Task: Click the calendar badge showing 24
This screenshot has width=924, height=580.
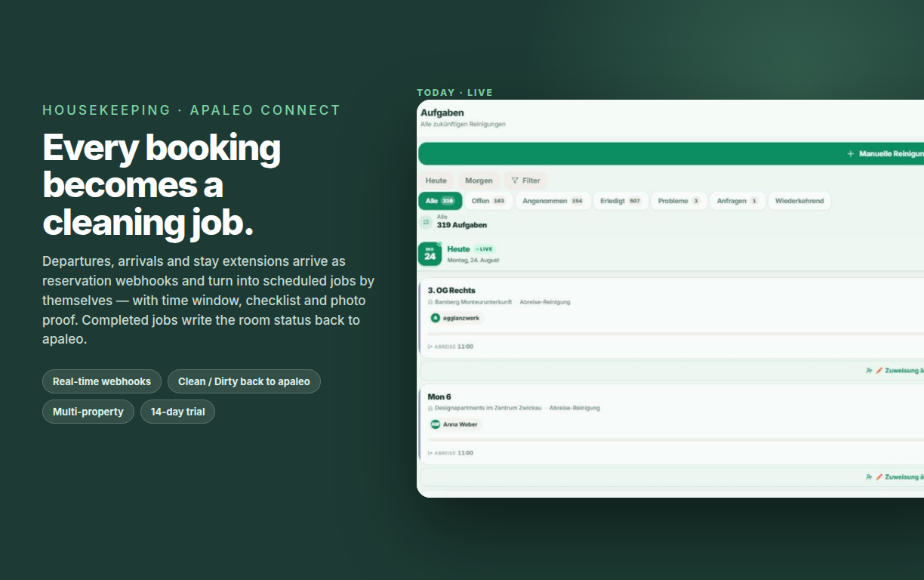Action: click(x=430, y=254)
